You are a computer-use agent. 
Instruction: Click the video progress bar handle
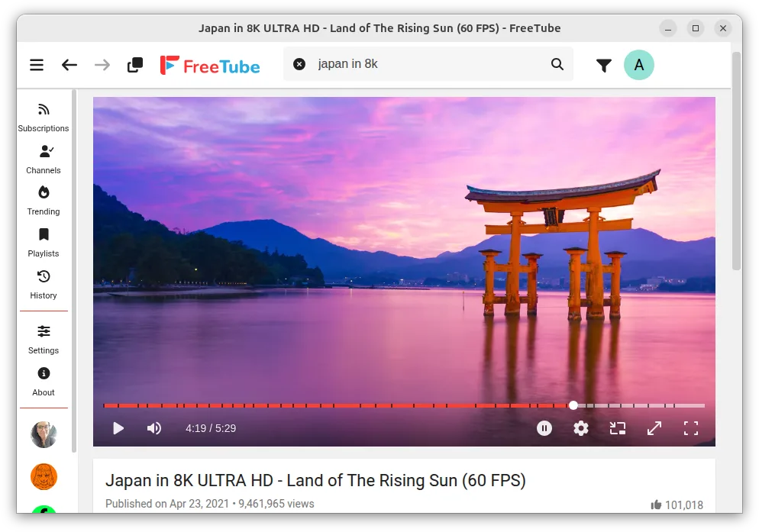tap(573, 405)
